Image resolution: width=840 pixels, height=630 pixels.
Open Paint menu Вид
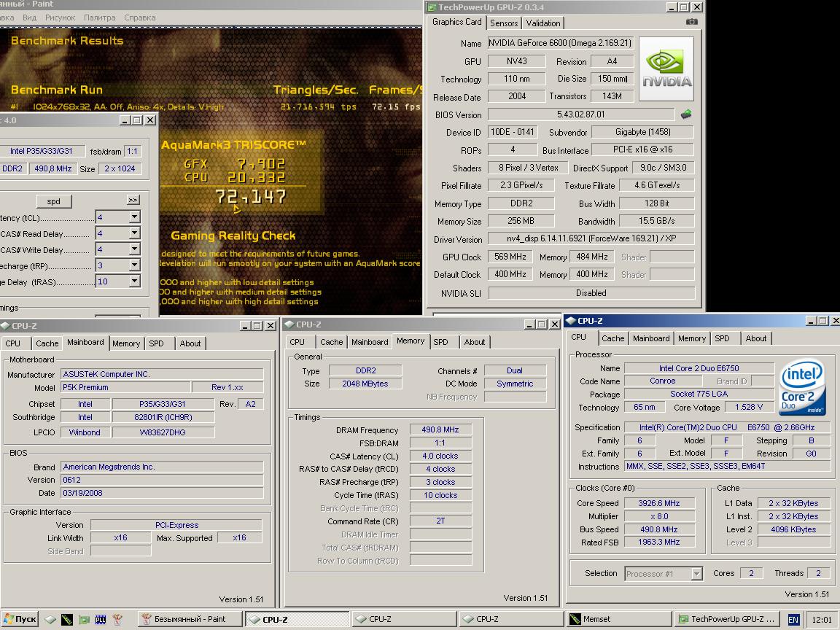[29, 17]
